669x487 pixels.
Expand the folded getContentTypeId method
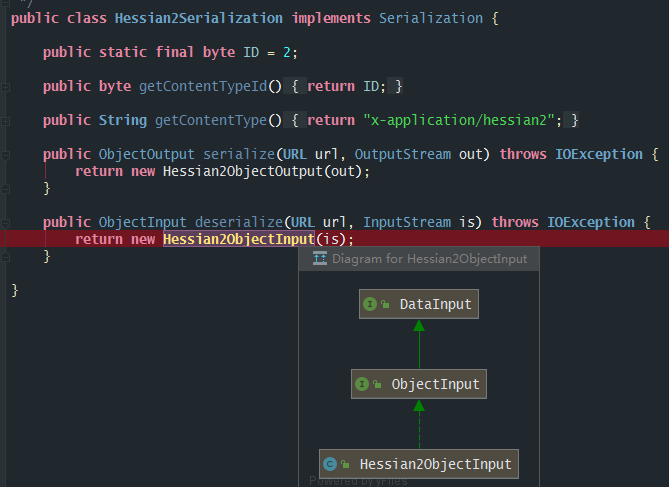(x=5, y=87)
